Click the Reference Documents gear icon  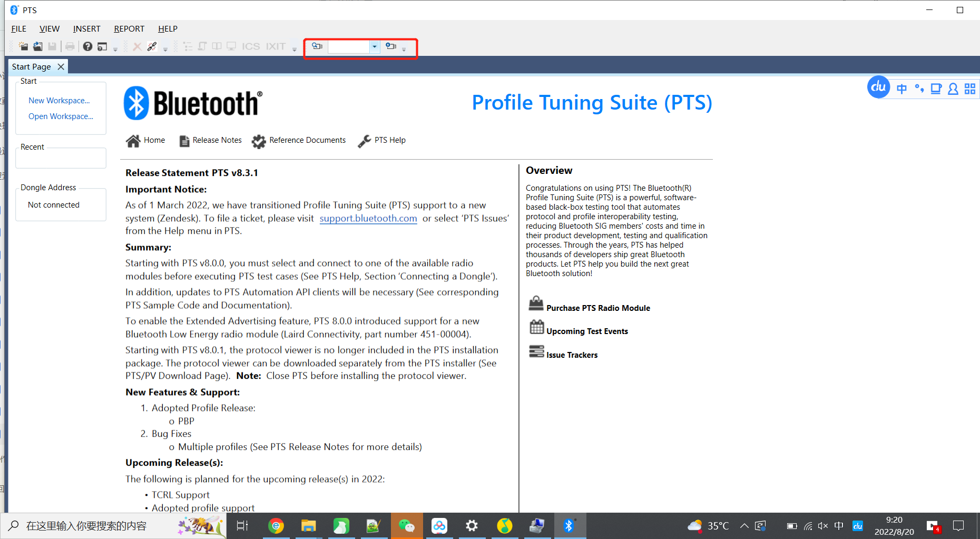[259, 141]
